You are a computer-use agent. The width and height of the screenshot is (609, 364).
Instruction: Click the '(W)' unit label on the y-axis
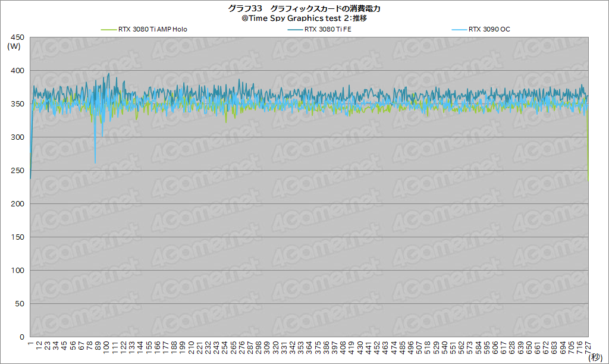pos(14,46)
